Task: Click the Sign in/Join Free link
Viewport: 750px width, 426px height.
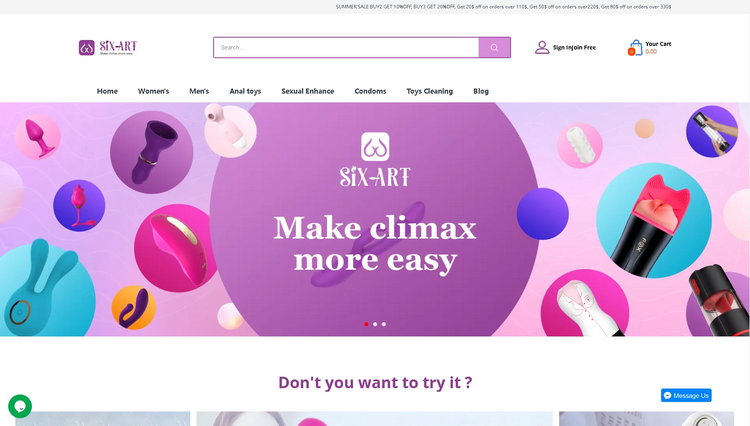Action: pyautogui.click(x=574, y=47)
